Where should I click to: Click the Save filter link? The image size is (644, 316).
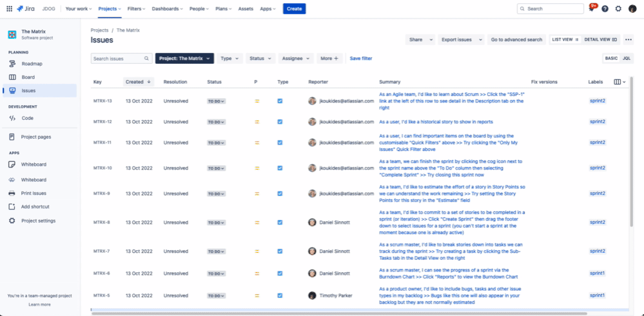(360, 58)
